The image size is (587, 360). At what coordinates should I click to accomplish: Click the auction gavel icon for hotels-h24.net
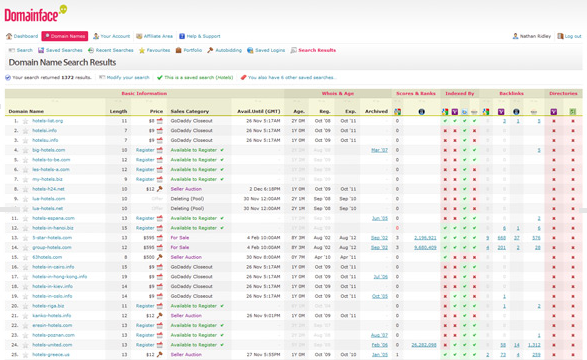click(x=160, y=189)
